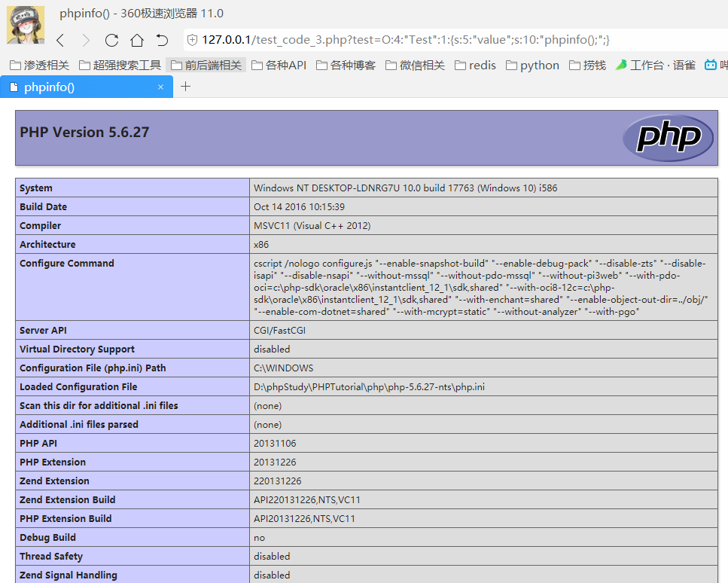Viewport: 728px width, 583px height.
Task: Click the API20131226,NTS,VC11 value
Action: pyautogui.click(x=304, y=518)
